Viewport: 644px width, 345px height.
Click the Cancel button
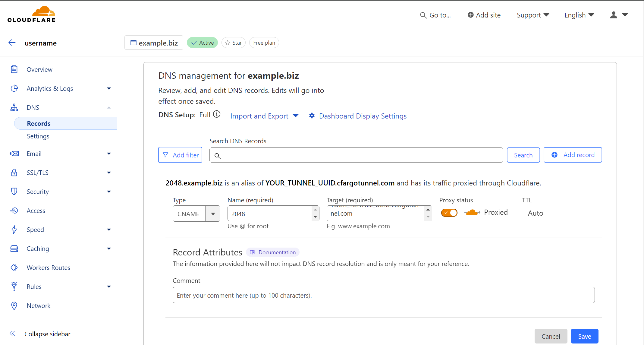click(x=551, y=336)
